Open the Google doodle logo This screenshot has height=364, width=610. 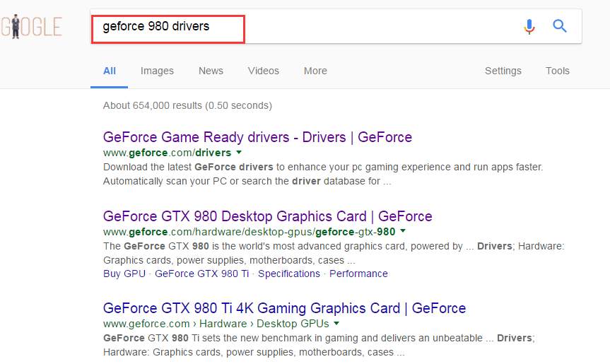pos(31,26)
